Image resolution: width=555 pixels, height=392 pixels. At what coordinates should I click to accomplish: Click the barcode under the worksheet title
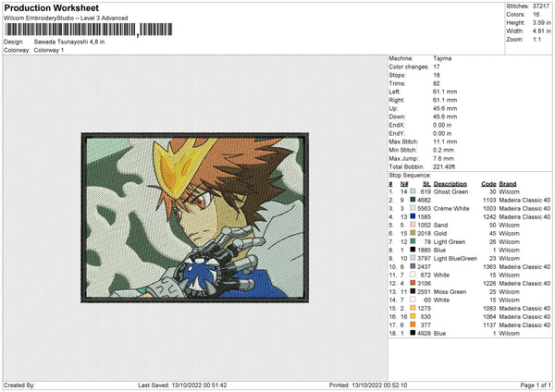(x=89, y=30)
